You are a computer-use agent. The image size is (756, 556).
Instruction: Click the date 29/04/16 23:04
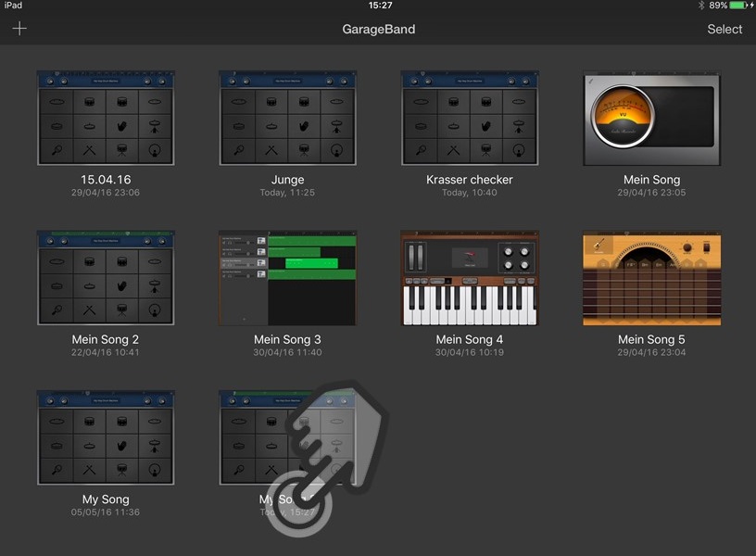pyautogui.click(x=651, y=352)
